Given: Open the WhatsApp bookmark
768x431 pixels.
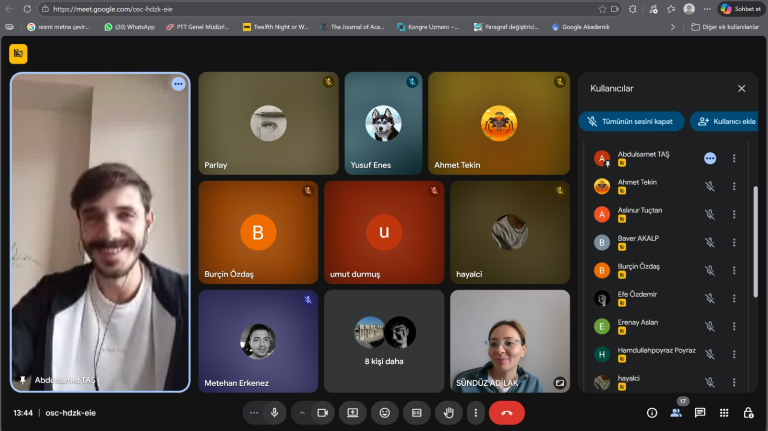Looking at the screenshot, I should [130, 27].
